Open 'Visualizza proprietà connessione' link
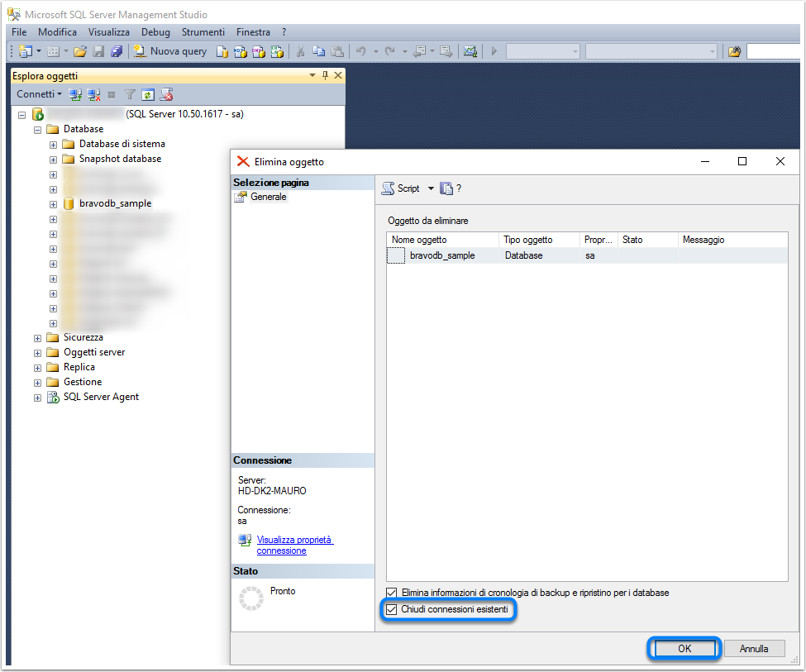The width and height of the screenshot is (806, 672). tap(295, 545)
